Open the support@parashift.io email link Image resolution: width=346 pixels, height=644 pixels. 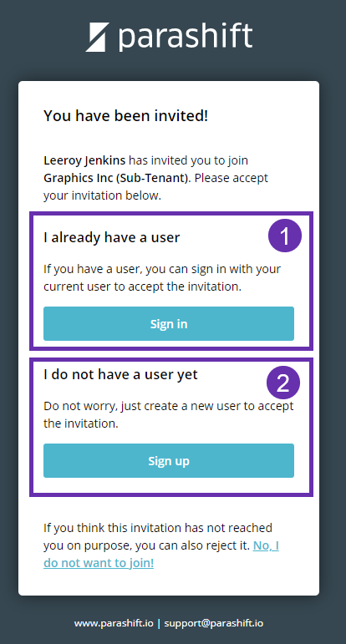click(214, 623)
